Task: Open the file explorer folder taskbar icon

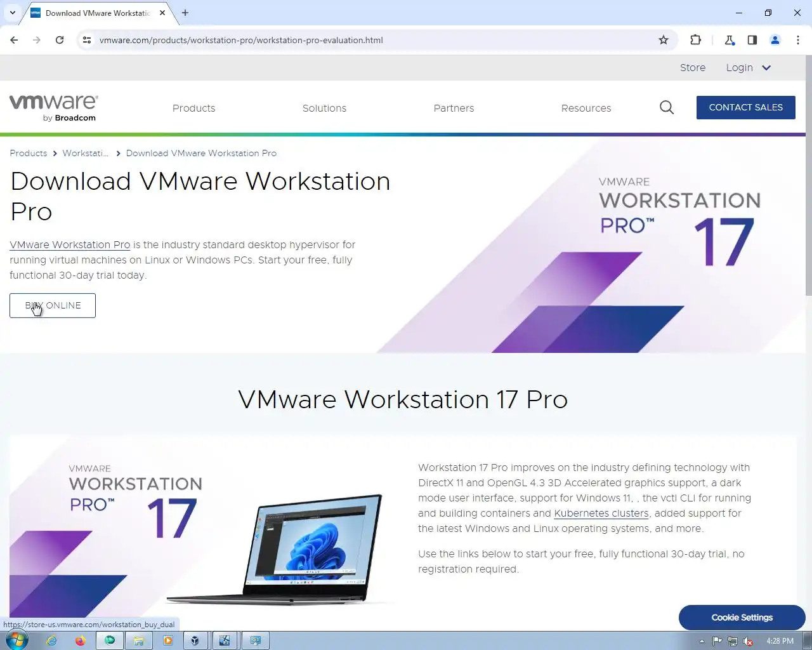Action: tap(138, 640)
